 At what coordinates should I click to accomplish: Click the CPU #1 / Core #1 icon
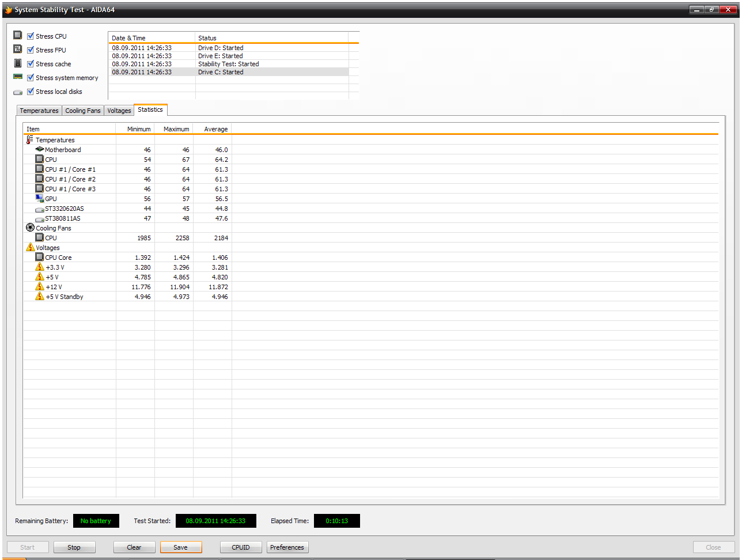(x=40, y=169)
